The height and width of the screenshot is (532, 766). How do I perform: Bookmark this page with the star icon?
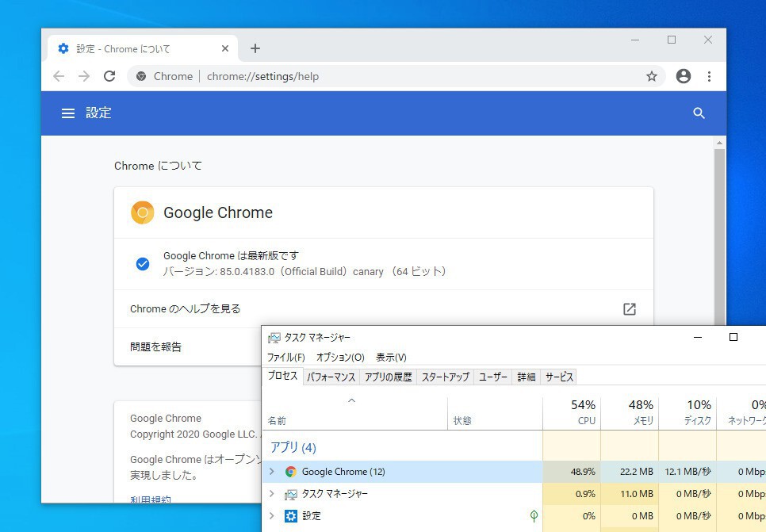click(652, 76)
